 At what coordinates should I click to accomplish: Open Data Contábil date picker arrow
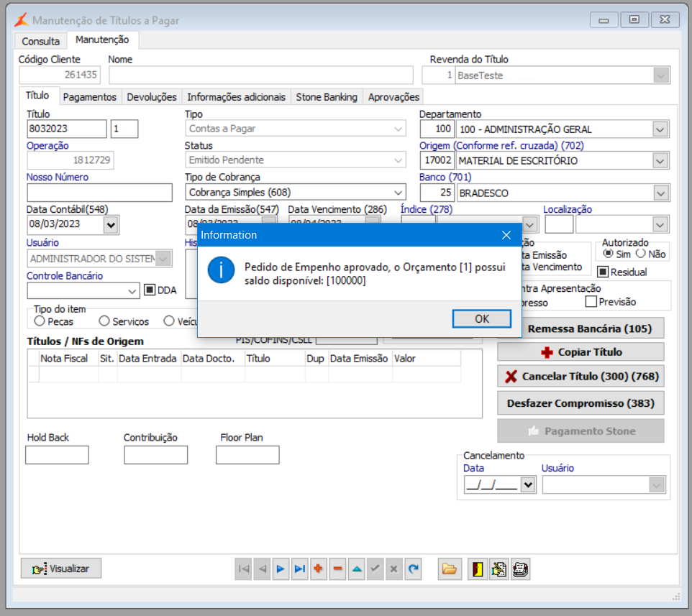click(x=111, y=225)
